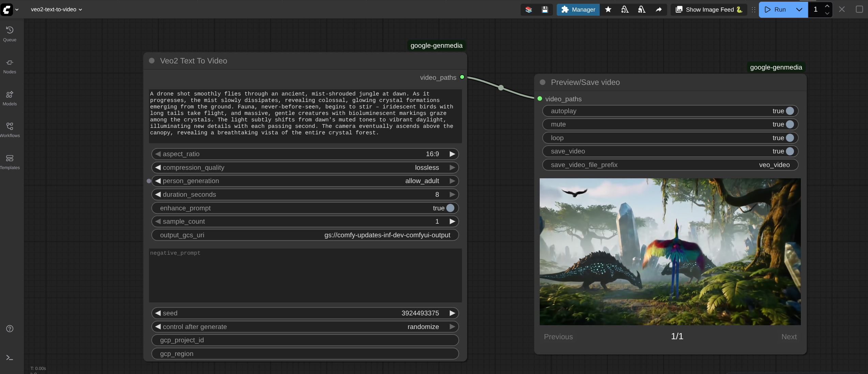Open the Queue sidebar panel
This screenshot has width=868, height=374.
click(10, 34)
